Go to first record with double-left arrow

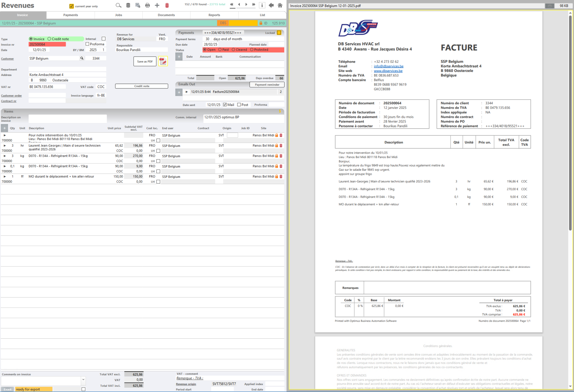pos(231,5)
